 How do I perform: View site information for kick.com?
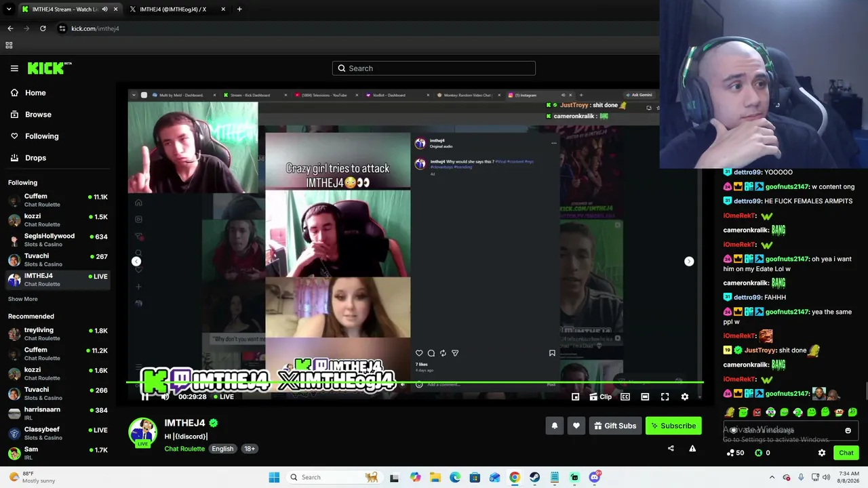click(x=62, y=28)
